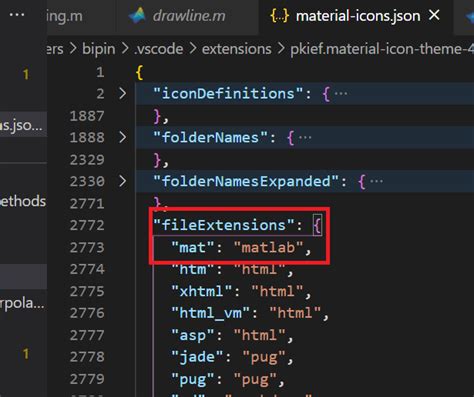Click the ellipsis after iconDefinitions to unfold

click(x=341, y=94)
